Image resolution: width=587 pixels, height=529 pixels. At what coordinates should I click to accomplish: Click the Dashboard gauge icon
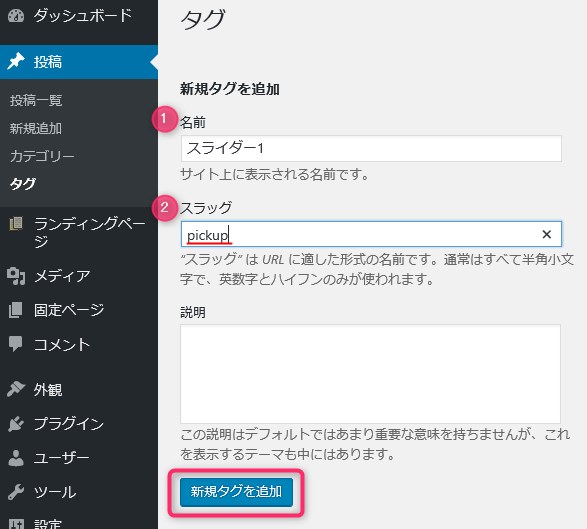16,15
